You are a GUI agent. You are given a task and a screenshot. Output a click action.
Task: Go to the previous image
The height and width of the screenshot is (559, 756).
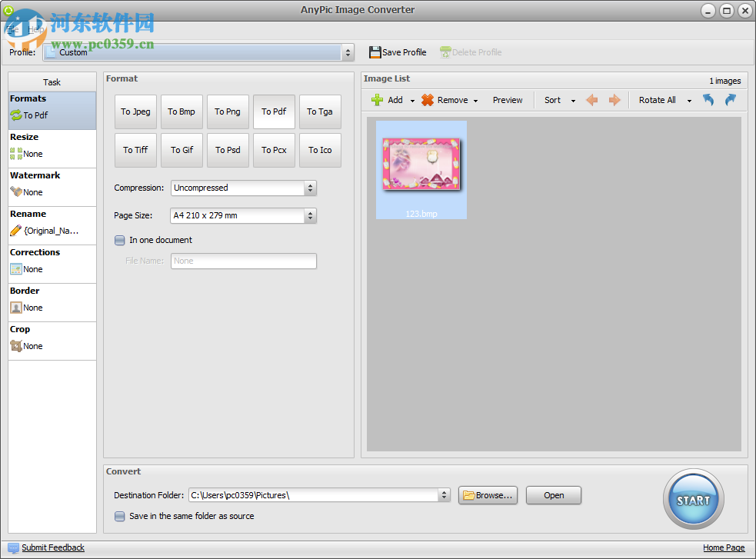[x=591, y=100]
